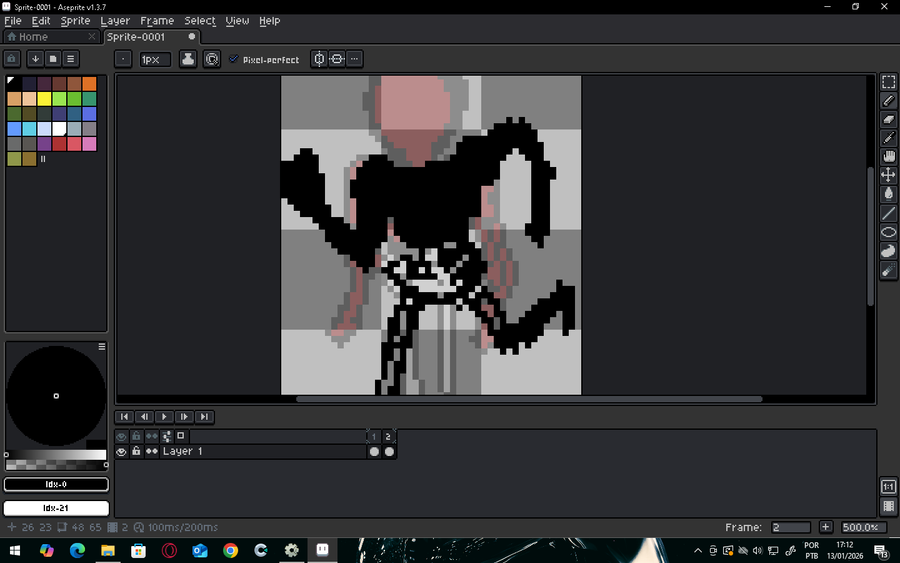This screenshot has height=563, width=900.
Task: Open the Sprite menu
Action: [75, 21]
